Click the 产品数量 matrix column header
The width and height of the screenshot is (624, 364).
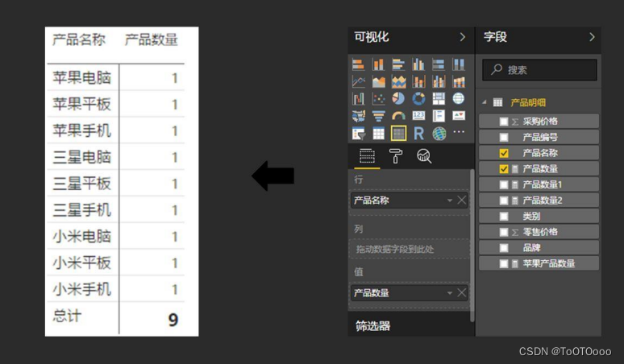click(x=152, y=39)
